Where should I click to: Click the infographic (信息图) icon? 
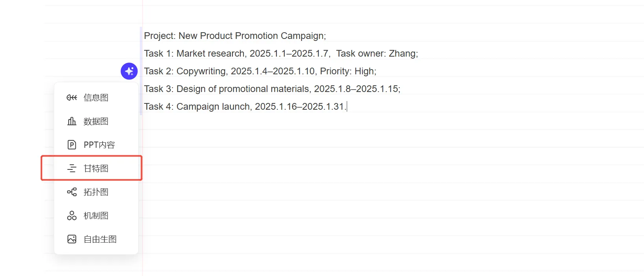pyautogui.click(x=72, y=98)
